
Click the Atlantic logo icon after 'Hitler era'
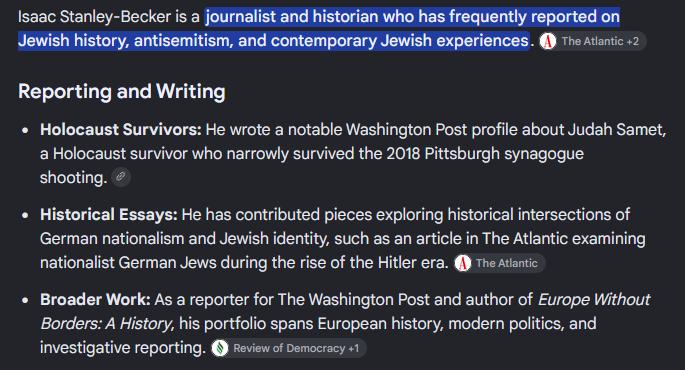(x=463, y=263)
